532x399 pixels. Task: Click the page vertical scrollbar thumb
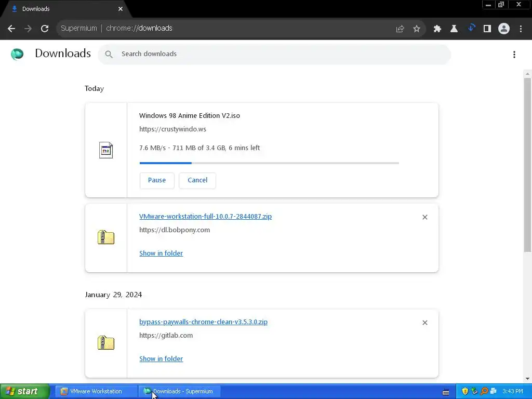point(528,165)
